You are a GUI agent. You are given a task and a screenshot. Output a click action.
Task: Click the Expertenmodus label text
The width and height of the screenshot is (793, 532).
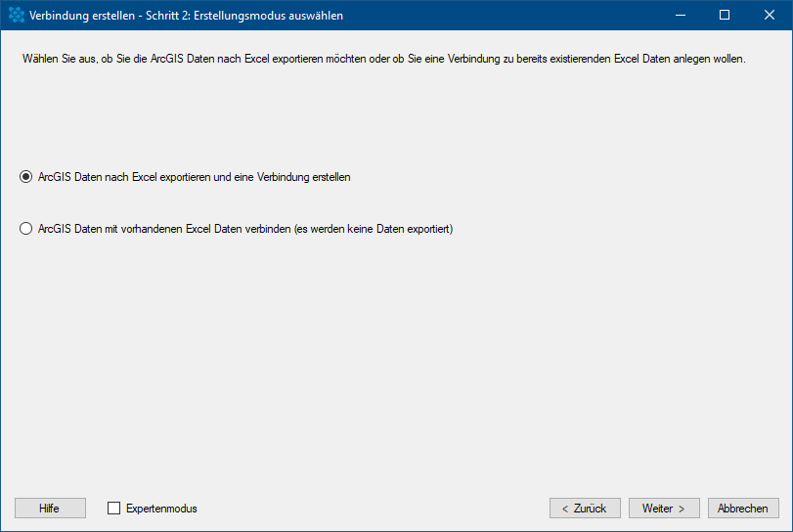(x=161, y=509)
